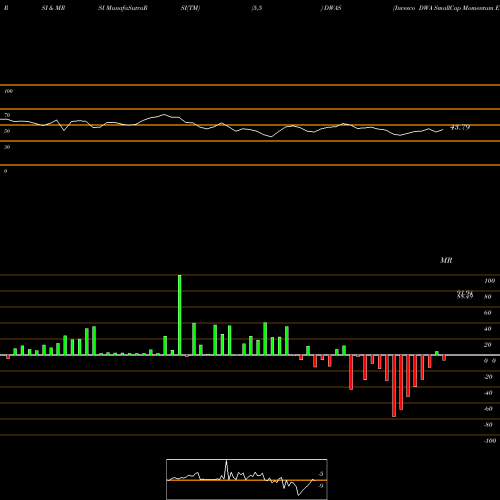Click the "SI MunafaSutraR" header text
500x500 pixels.
pos(123,8)
